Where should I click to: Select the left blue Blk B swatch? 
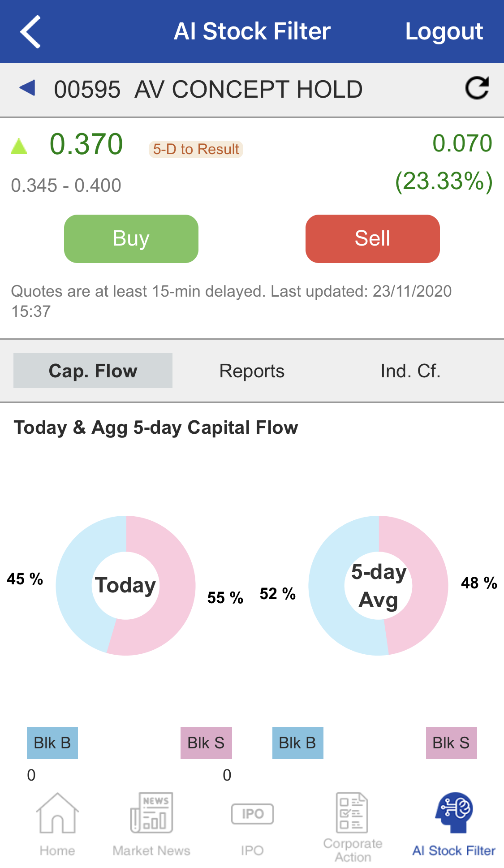(x=52, y=743)
